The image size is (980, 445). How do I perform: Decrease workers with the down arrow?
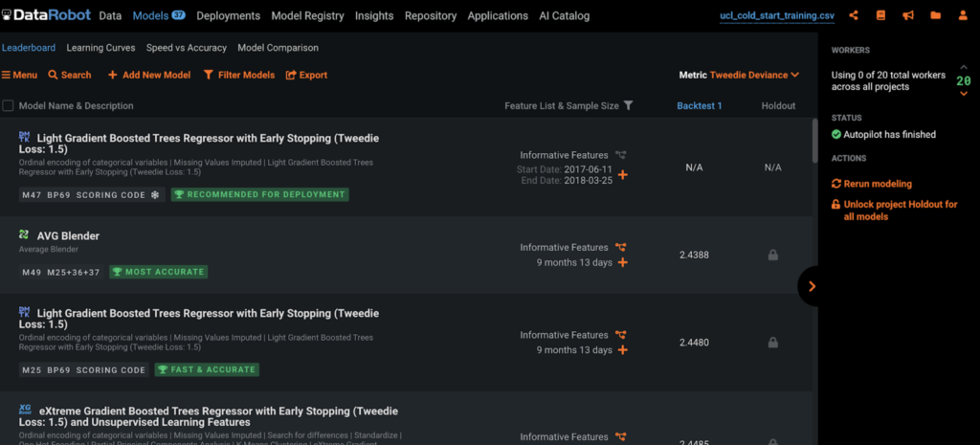(x=963, y=94)
